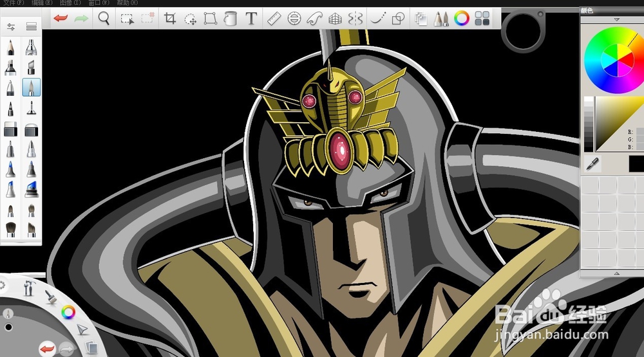
Task: Open the 编辑(E) menu
Action: pos(42,3)
